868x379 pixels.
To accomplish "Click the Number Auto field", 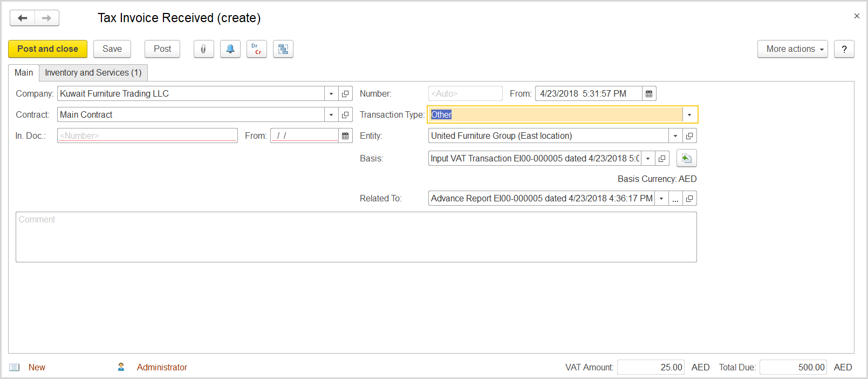I will click(x=465, y=93).
